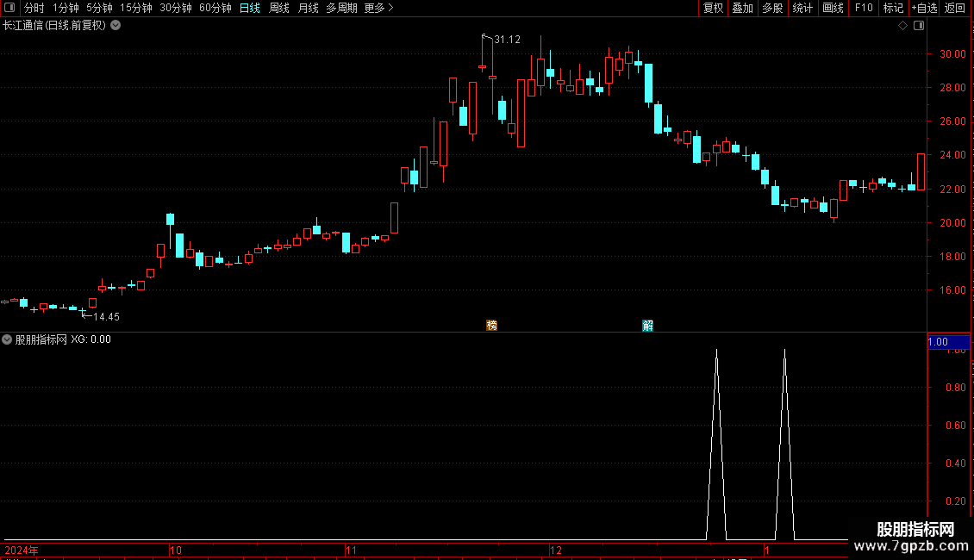Open the 多股 multi-stock view

pos(772,8)
